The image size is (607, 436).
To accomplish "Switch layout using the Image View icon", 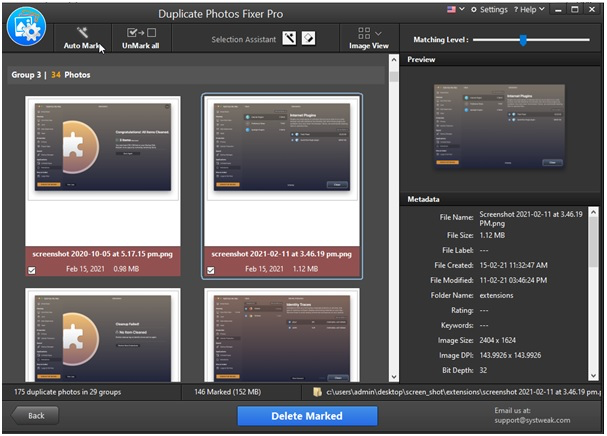I will [364, 33].
